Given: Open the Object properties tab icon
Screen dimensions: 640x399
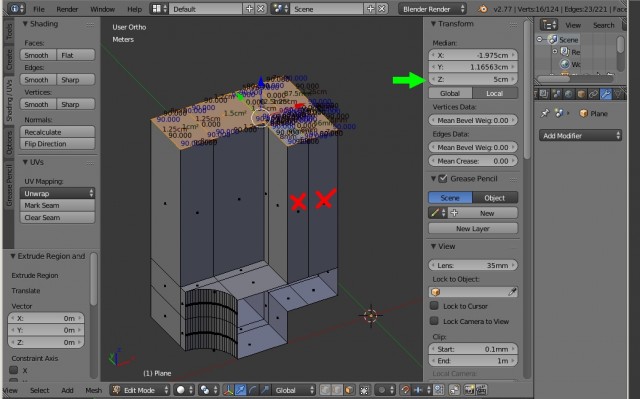Looking at the screenshot, I should (x=581, y=94).
